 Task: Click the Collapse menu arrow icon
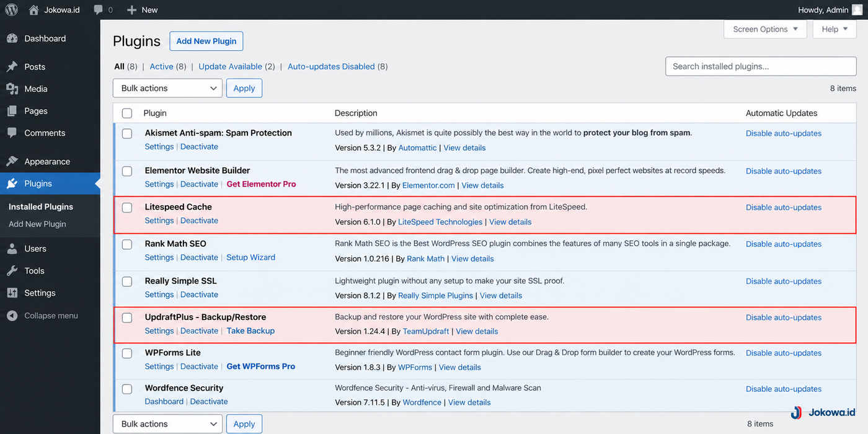[12, 316]
